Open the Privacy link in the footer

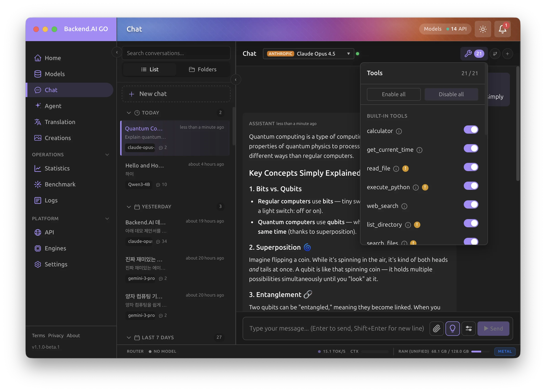click(x=56, y=335)
